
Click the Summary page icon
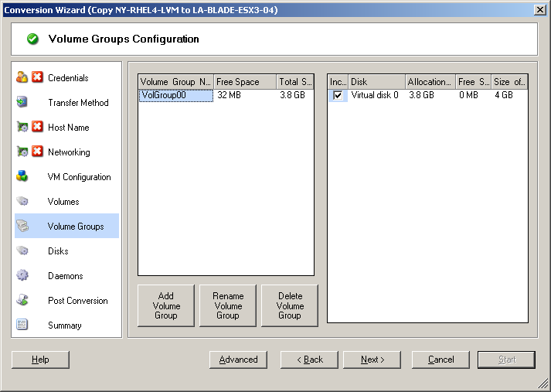pyautogui.click(x=22, y=325)
